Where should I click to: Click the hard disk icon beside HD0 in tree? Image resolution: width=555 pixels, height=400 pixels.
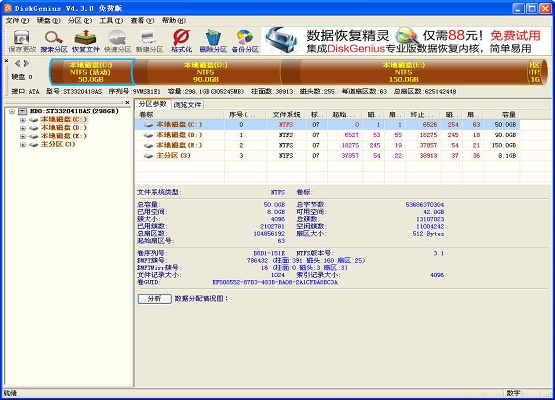(x=23, y=112)
